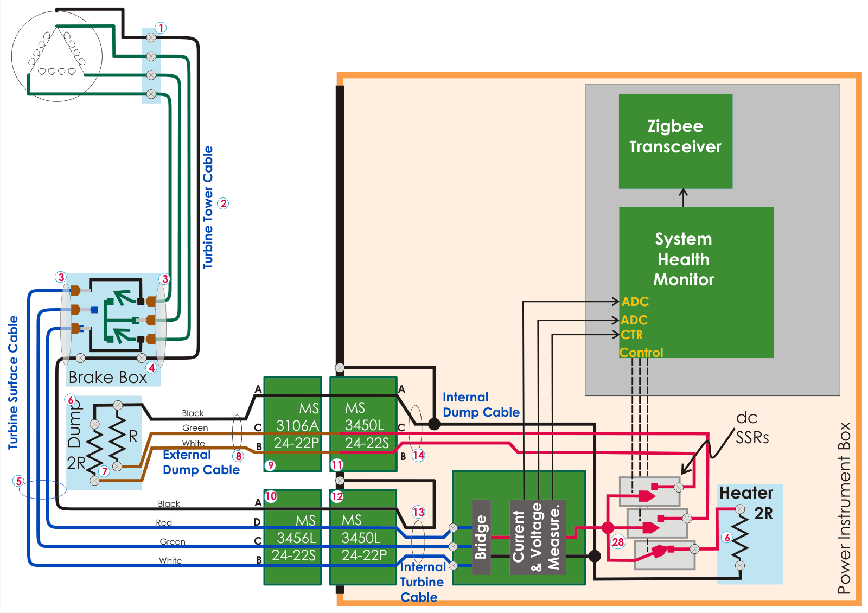
Task: Click the gray Bridge block
Action: [481, 537]
